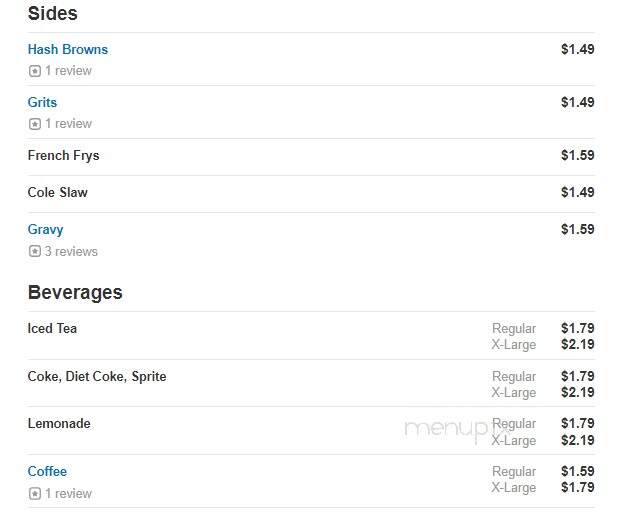Screen dimensions: 637x511
Task: Click the star review icon under Grits
Action: coord(35,124)
